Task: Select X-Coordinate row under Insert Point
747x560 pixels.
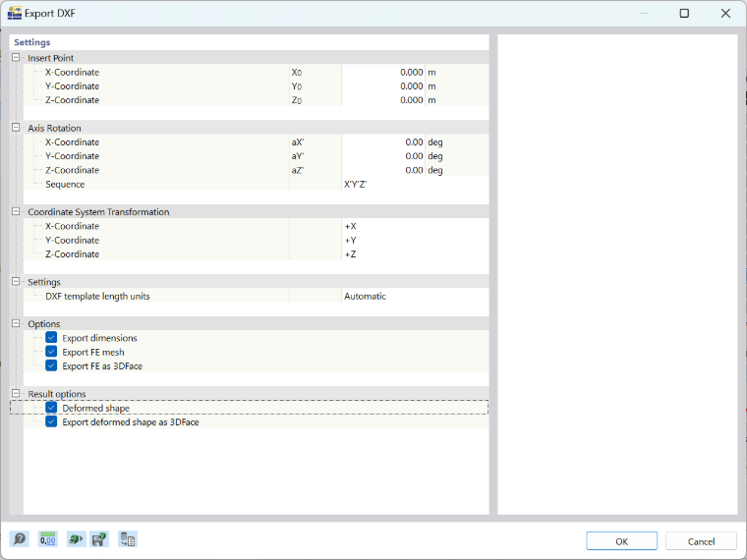Action: pyautogui.click(x=256, y=72)
